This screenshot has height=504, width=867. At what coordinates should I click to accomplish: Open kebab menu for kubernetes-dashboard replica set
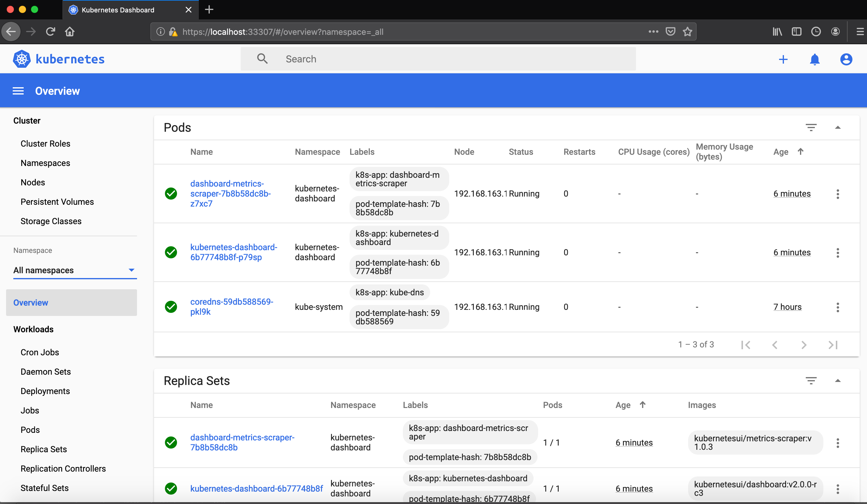838,489
